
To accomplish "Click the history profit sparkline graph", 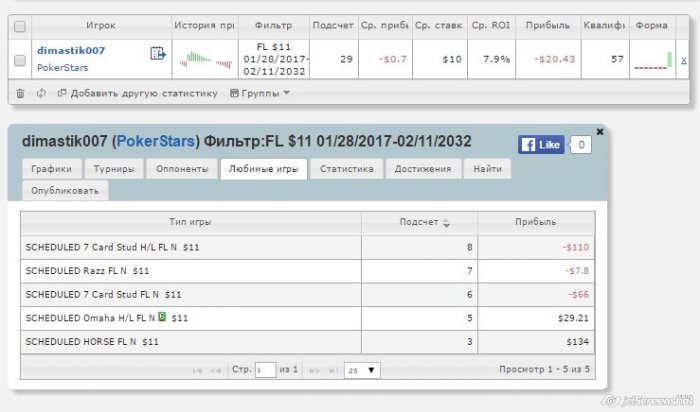I will 205,59.
